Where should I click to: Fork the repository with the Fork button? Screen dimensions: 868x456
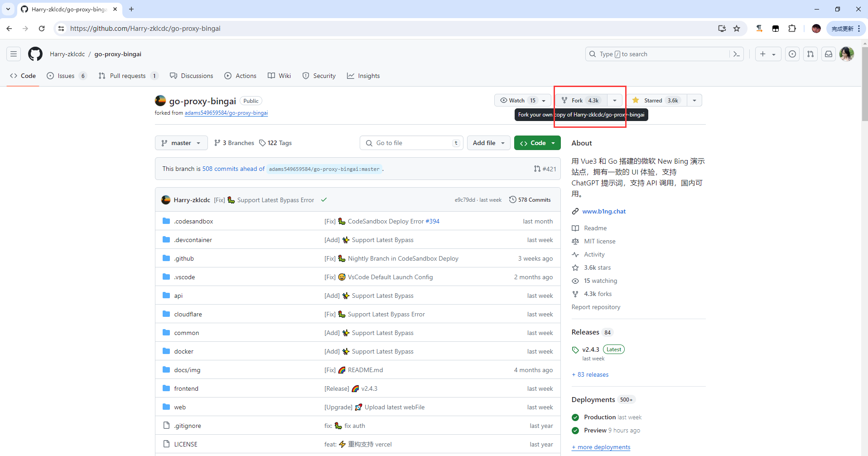[582, 100]
